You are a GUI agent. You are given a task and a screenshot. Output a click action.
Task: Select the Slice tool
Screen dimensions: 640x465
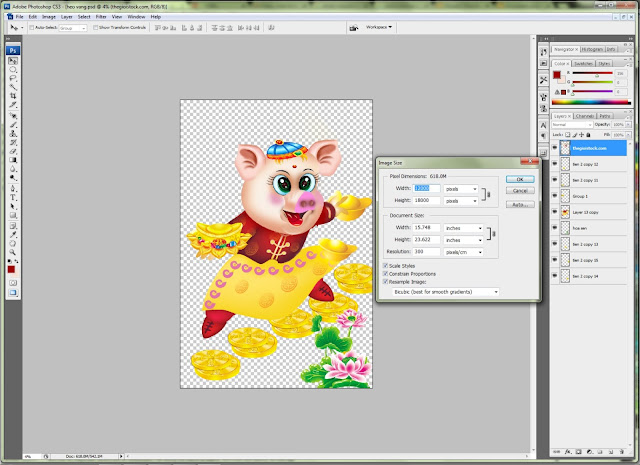click(x=13, y=105)
